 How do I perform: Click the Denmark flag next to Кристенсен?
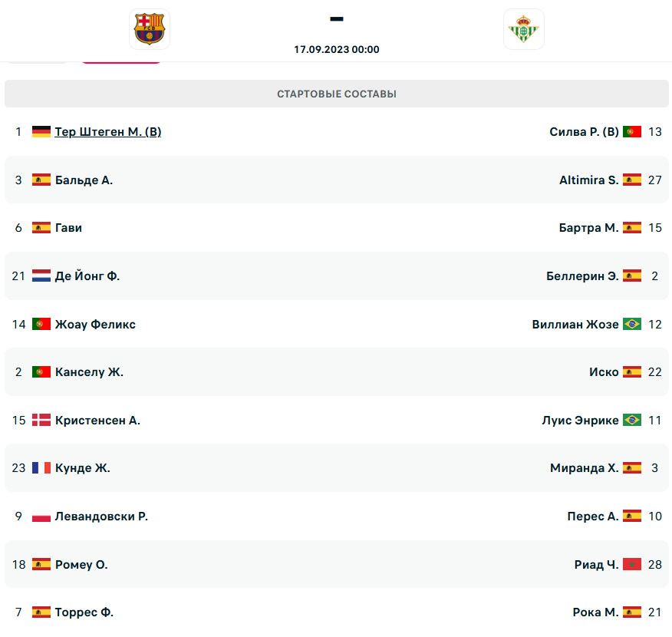tap(41, 420)
